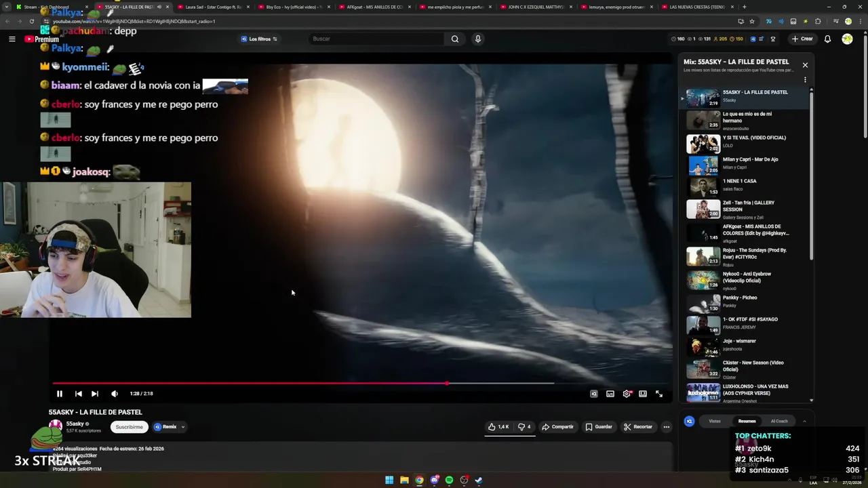The image size is (868, 488).
Task: Play Y SI TE VAS. (VIDEO OFICIAL)
Action: [x=746, y=144]
